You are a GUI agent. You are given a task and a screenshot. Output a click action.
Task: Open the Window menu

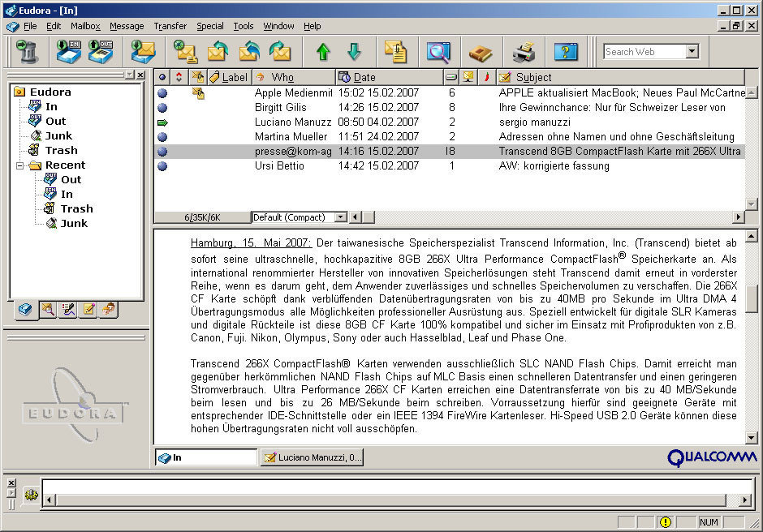[x=278, y=26]
